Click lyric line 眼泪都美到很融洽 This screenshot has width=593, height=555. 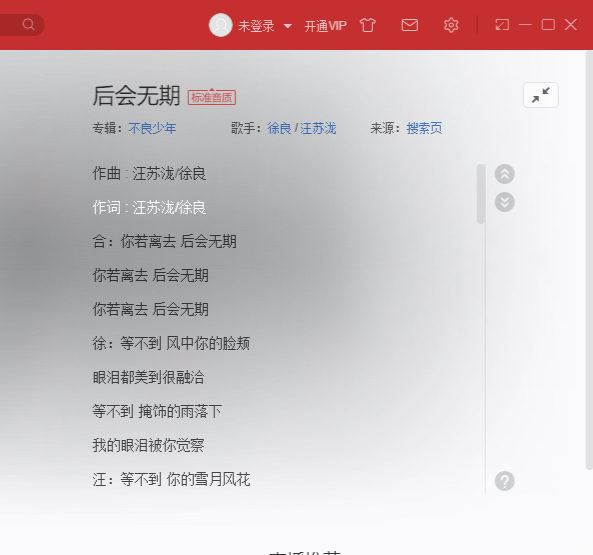[148, 378]
